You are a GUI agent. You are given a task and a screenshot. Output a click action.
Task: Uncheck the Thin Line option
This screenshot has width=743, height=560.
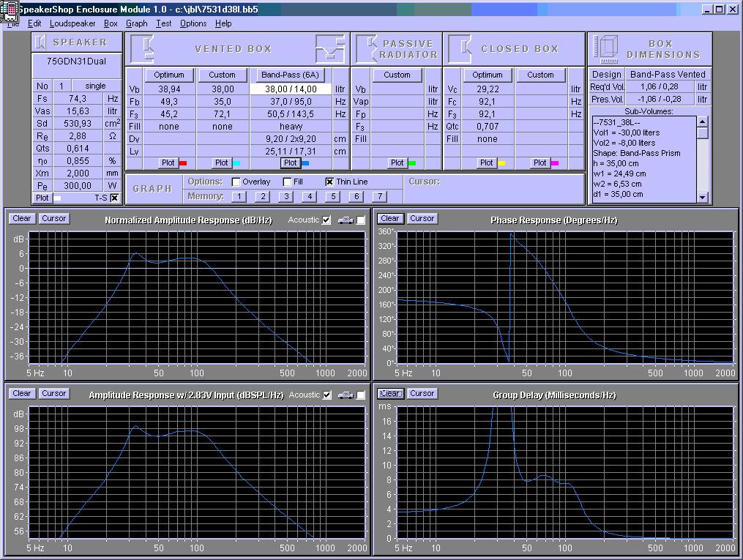[x=330, y=182]
